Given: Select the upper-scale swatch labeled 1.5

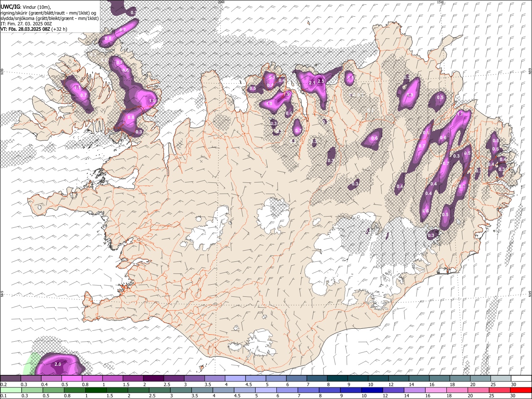Looking at the screenshot, I should (x=133, y=378).
